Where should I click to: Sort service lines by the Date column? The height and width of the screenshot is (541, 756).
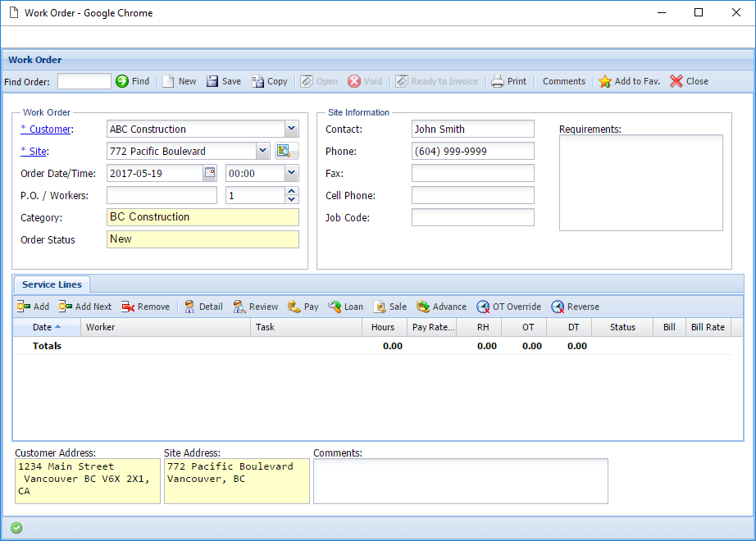click(x=43, y=327)
